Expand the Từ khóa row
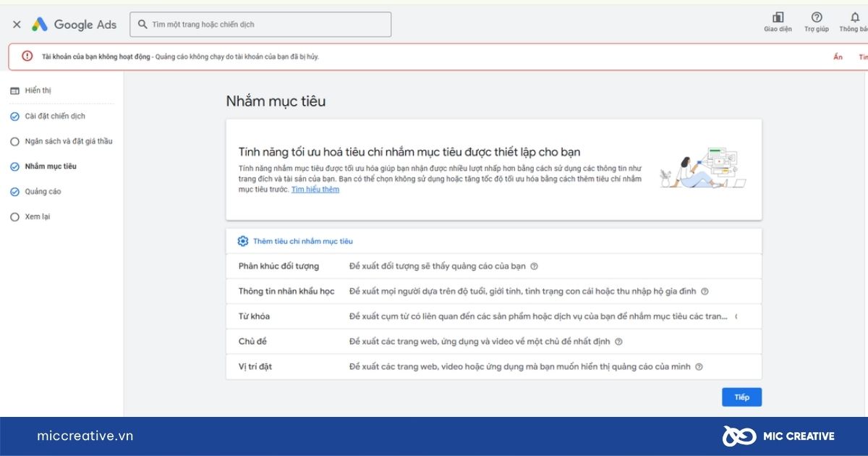 (493, 316)
